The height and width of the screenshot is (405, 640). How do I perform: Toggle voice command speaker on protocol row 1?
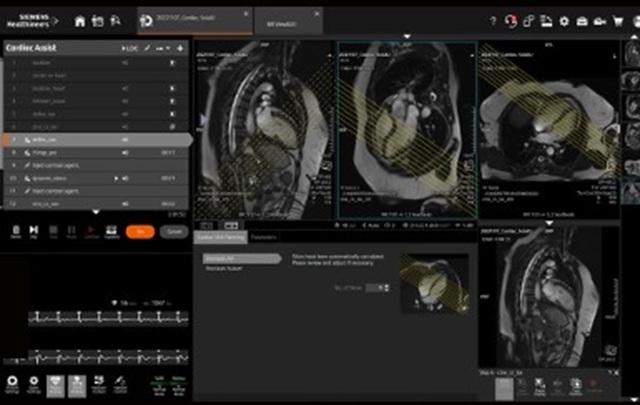pyautogui.click(x=125, y=63)
